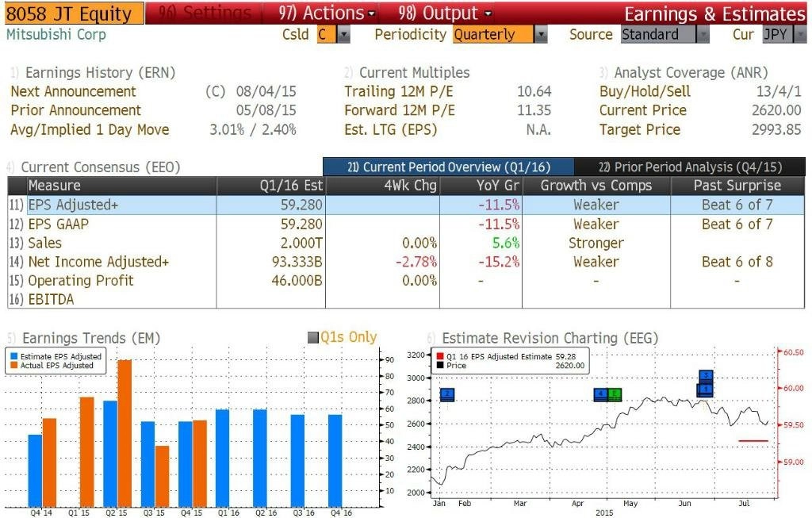The width and height of the screenshot is (812, 518).
Task: Open the Estimate Revision Charting (EEG) link
Action: [x=550, y=338]
